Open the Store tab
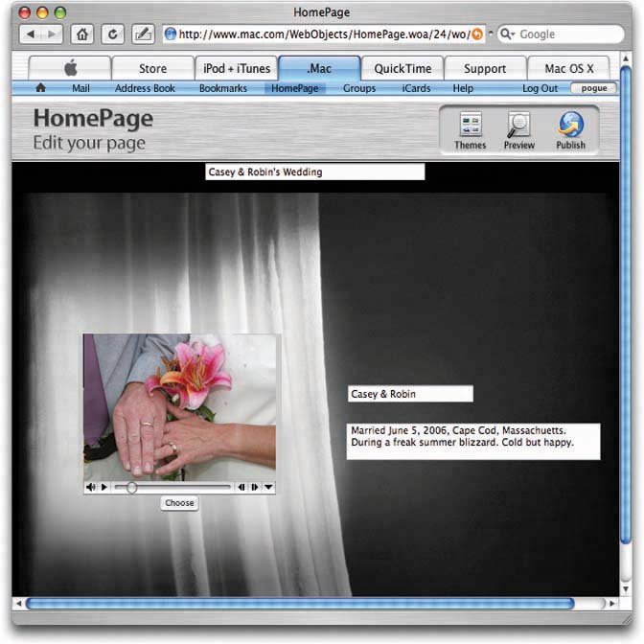This screenshot has width=644, height=644. coord(152,68)
